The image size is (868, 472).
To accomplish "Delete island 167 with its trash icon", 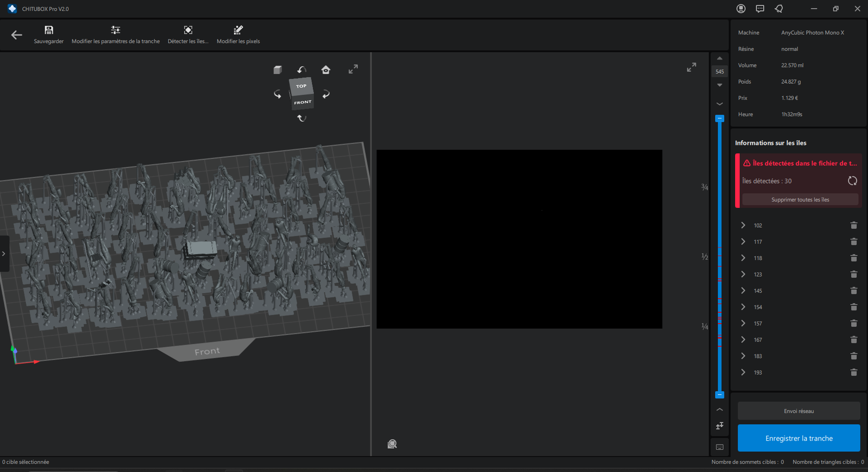I will (x=854, y=339).
